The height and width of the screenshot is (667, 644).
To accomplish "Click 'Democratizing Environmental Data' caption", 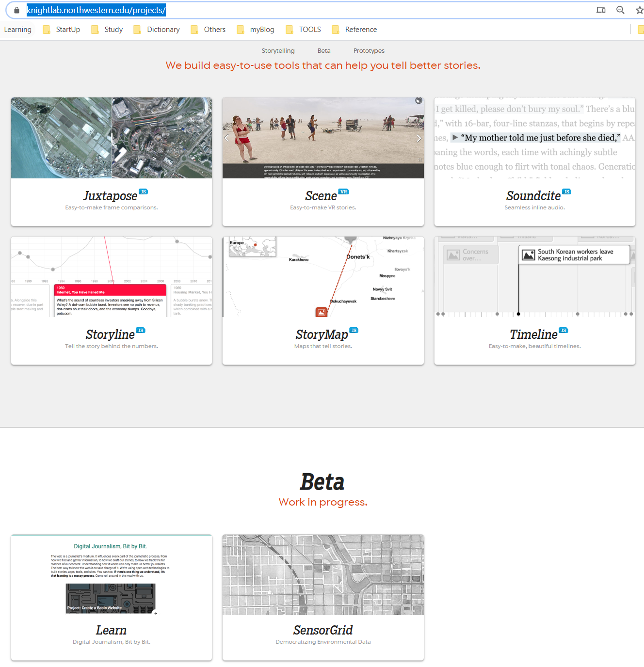I will 323,642.
